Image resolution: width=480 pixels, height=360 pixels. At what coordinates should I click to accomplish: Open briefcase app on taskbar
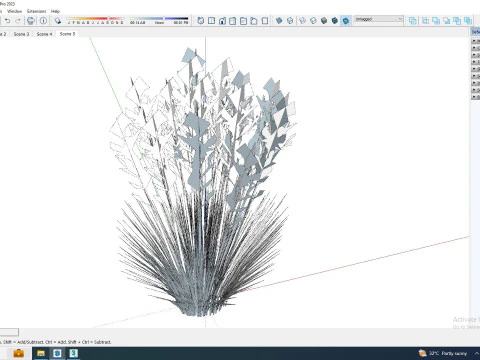(x=18, y=353)
